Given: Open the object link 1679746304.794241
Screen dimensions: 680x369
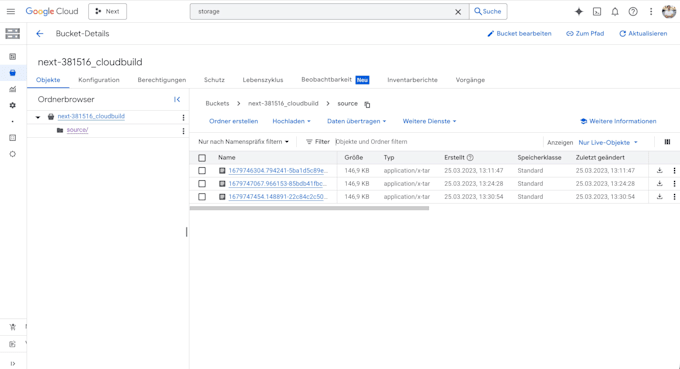Looking at the screenshot, I should (x=278, y=171).
